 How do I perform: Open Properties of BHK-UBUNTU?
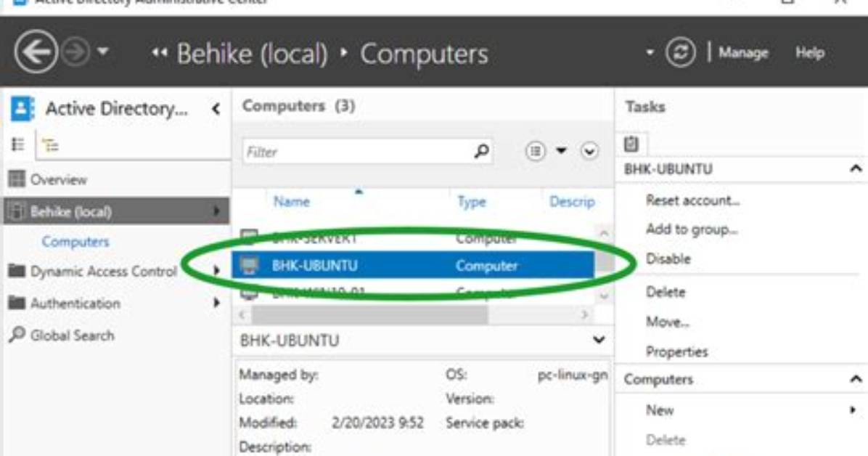[x=676, y=351]
